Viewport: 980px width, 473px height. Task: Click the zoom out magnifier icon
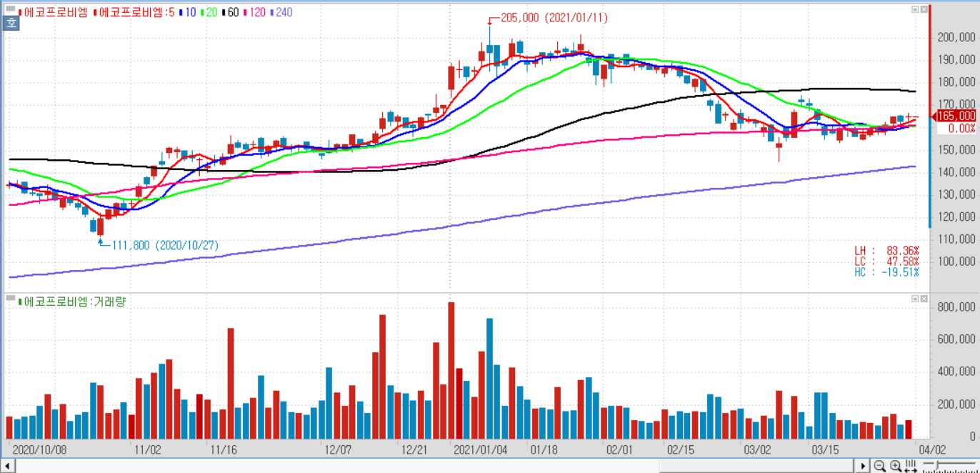[879, 466]
